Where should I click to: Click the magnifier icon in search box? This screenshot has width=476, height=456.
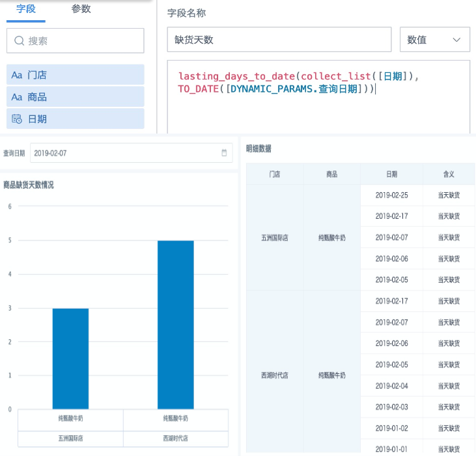[19, 40]
